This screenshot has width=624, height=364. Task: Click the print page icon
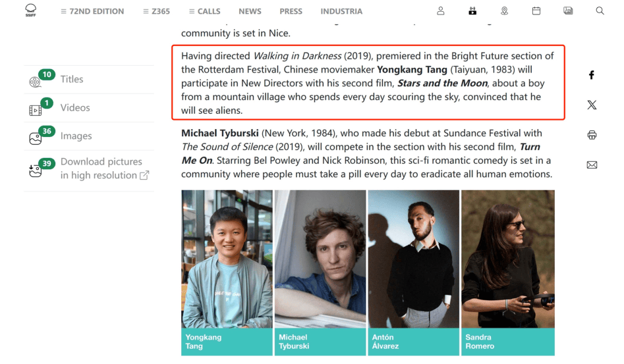click(592, 135)
